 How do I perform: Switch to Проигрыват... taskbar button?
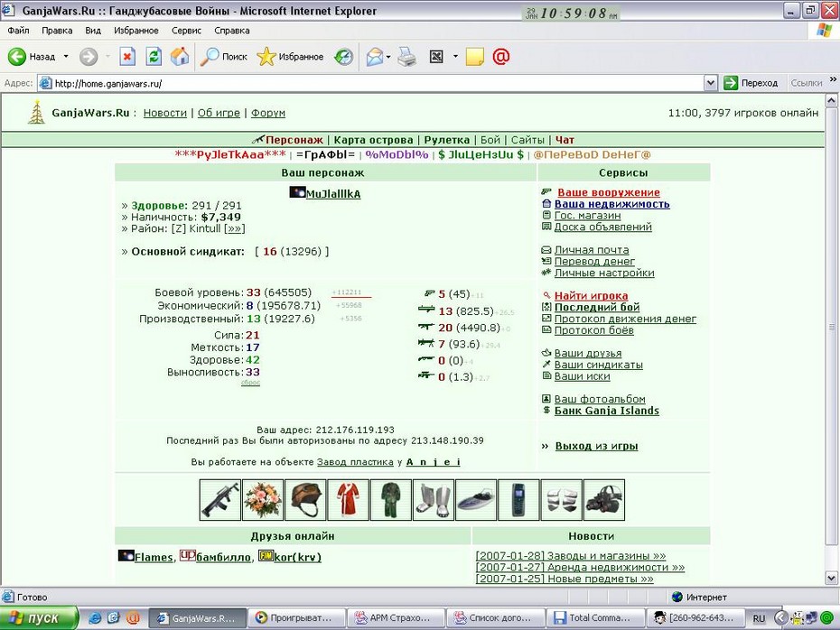tap(295, 617)
